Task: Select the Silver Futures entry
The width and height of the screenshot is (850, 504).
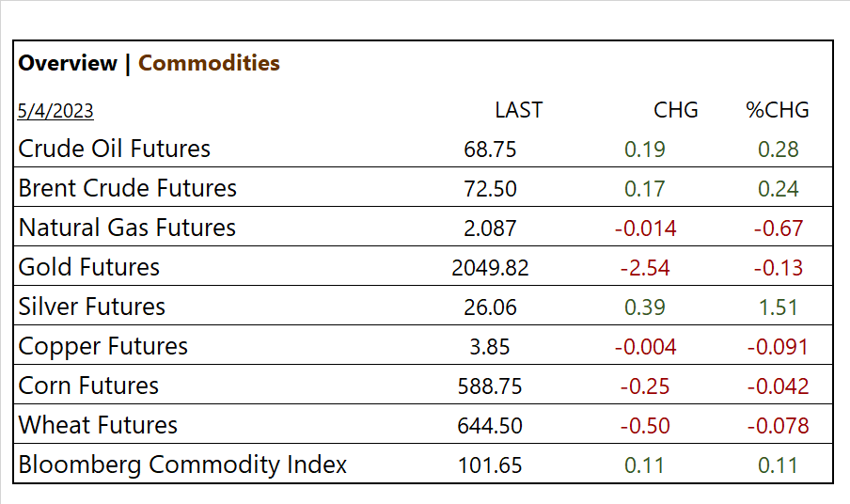Action: (x=92, y=307)
